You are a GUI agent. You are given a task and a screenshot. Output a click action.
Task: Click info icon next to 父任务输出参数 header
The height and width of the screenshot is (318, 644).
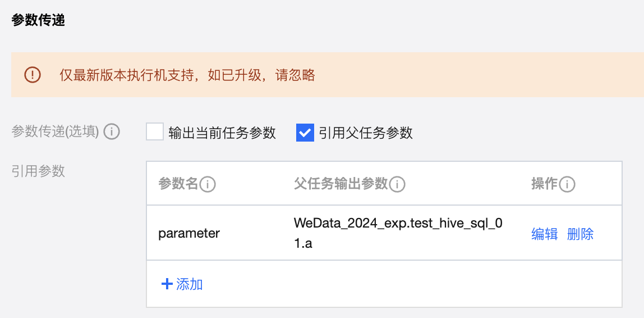[x=397, y=184]
